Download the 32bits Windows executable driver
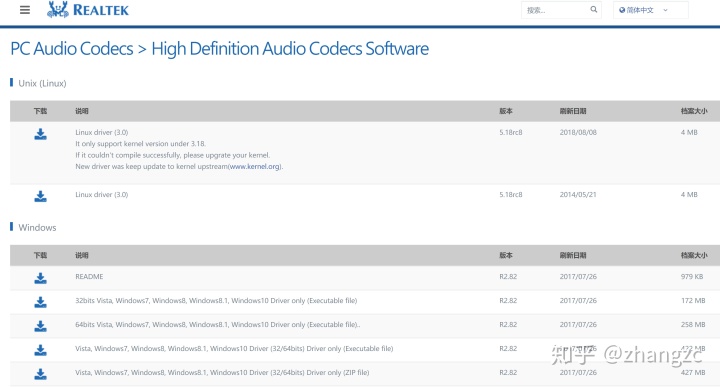The width and height of the screenshot is (720, 387). click(40, 302)
